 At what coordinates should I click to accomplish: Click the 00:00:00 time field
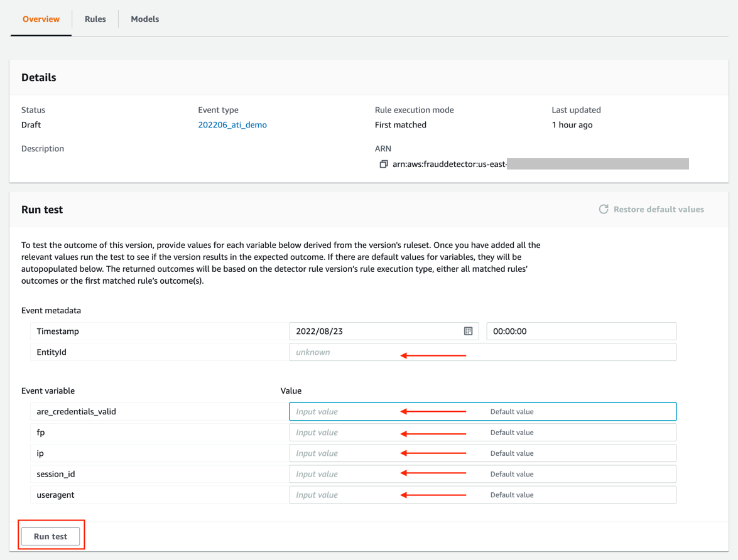click(x=581, y=331)
